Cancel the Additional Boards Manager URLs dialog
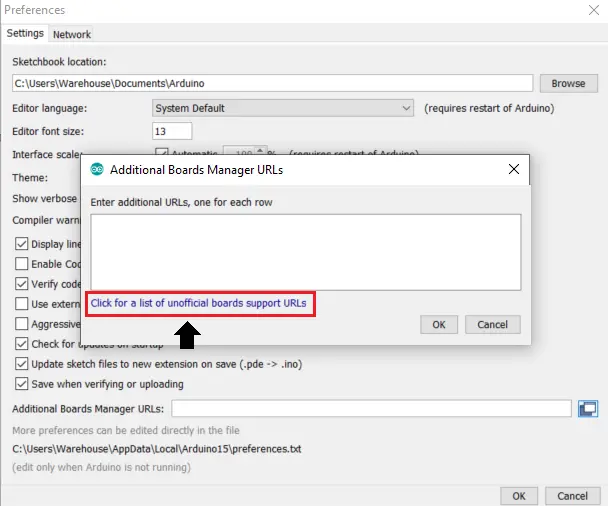 coord(493,324)
